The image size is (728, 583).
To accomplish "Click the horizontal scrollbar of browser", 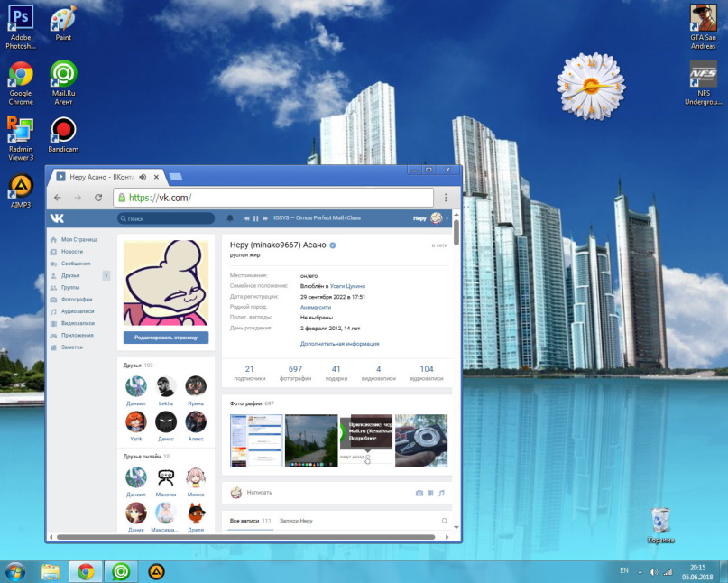I will coord(246,537).
